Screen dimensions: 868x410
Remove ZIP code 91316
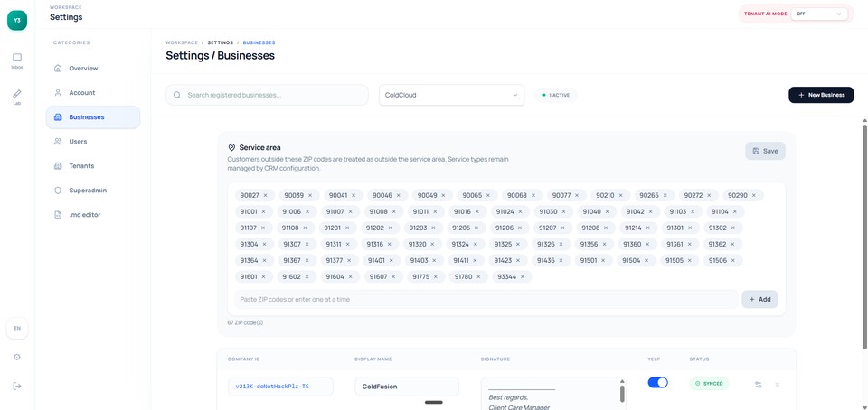[390, 244]
